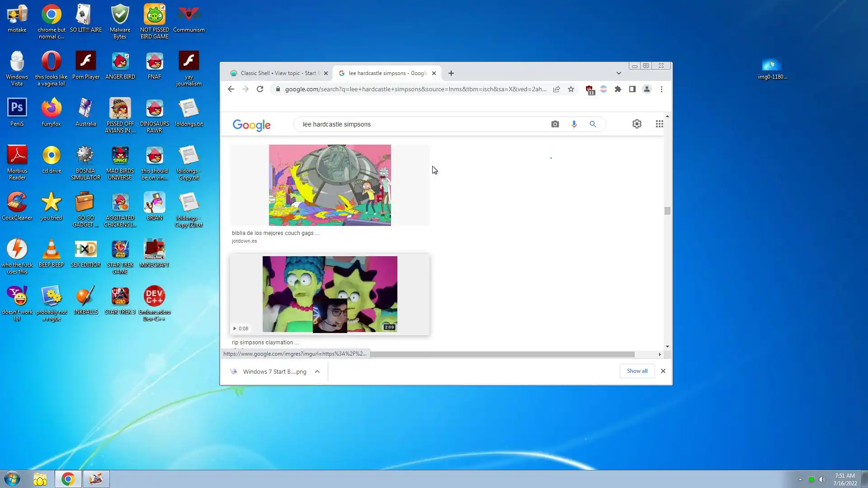Open a new Chrome tab

tap(451, 73)
